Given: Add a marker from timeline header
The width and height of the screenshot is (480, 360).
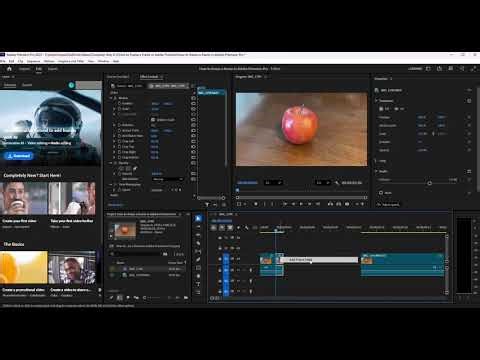Looking at the screenshot, I should pyautogui.click(x=238, y=228).
